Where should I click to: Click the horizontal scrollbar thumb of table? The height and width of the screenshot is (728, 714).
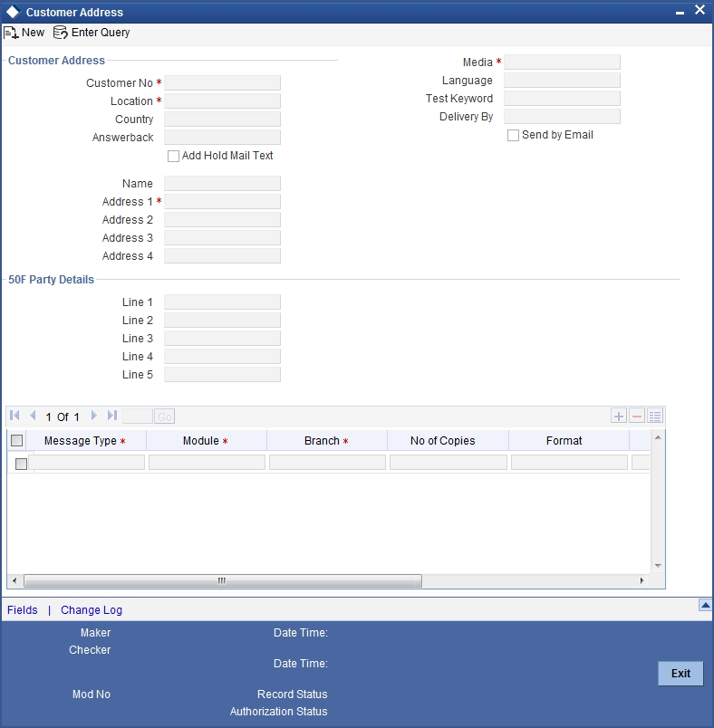223,580
